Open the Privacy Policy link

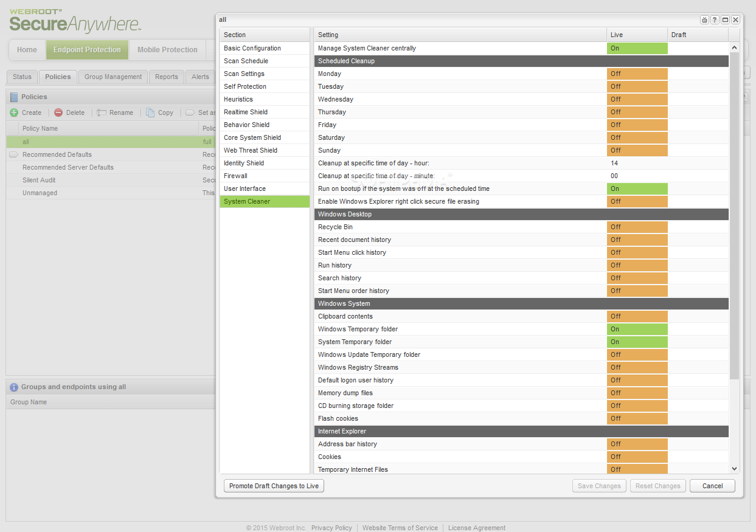tap(331, 528)
